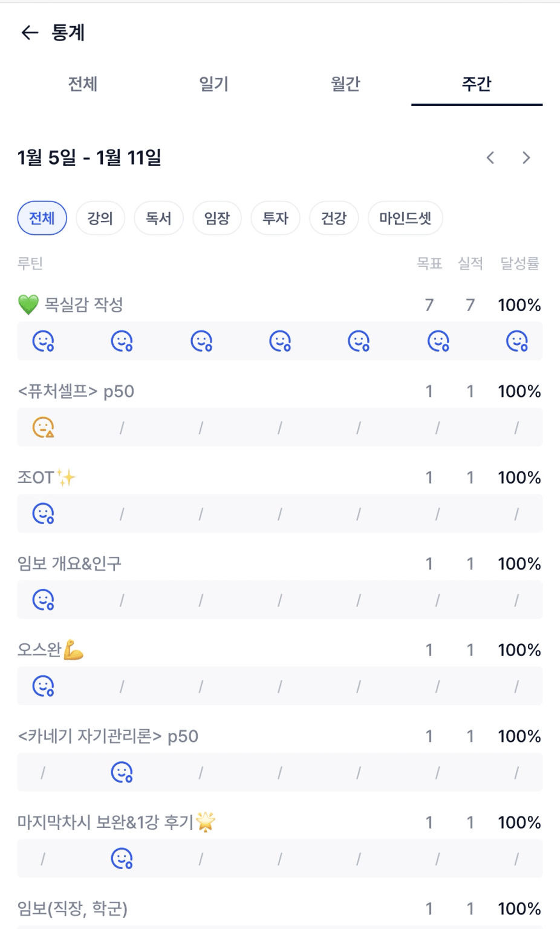This screenshot has width=560, height=929.
Task: Select the 독서 category filter chip
Action: point(158,218)
